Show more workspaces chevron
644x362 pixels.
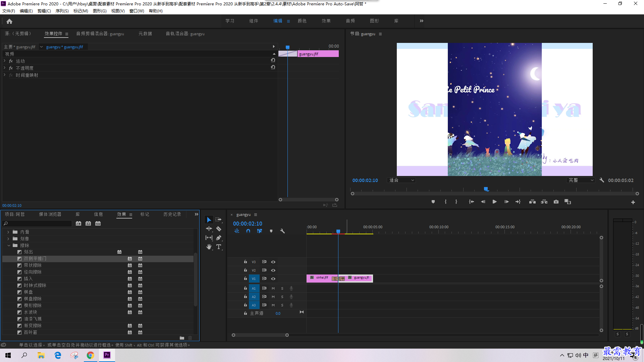pos(422,21)
